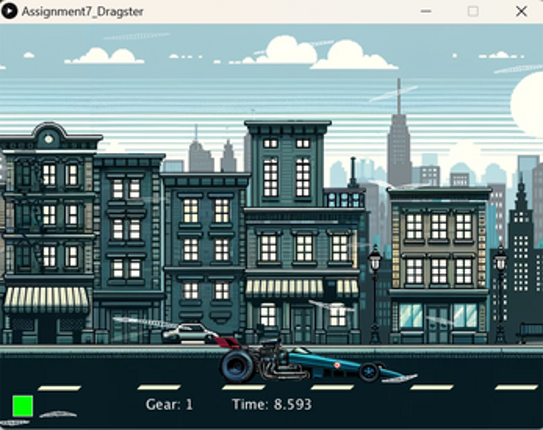Click the Gear: 1 readout
The image size is (543, 430).
pos(169,404)
